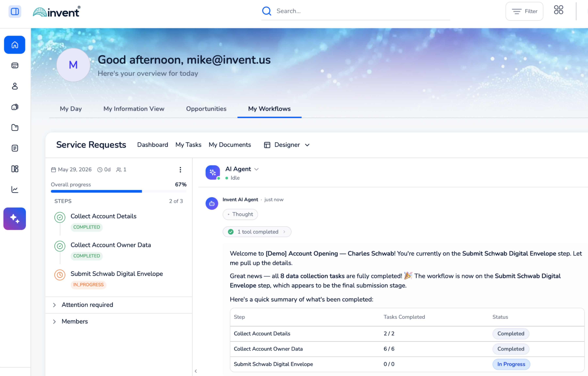Select the Submit Schwab Digital Envelope step
The width and height of the screenshot is (588, 376).
point(117,274)
